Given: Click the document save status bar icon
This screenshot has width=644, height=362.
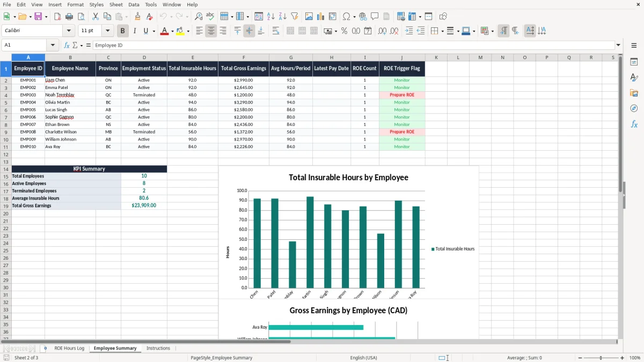Looking at the screenshot, I should [x=6, y=358].
